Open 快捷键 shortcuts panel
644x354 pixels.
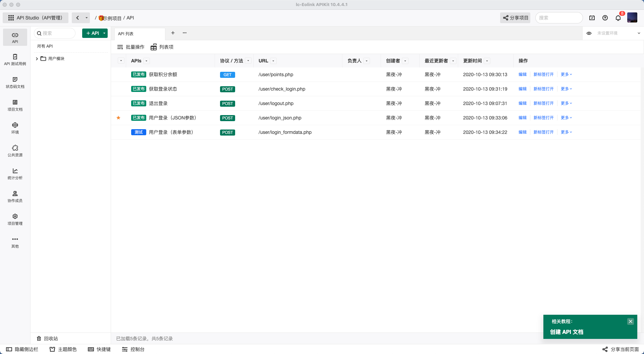click(x=99, y=349)
